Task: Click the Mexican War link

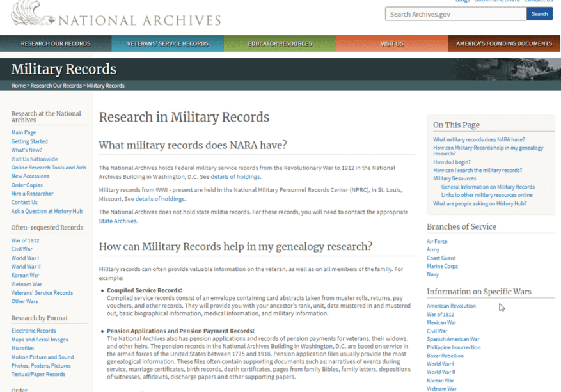Action: pyautogui.click(x=441, y=322)
